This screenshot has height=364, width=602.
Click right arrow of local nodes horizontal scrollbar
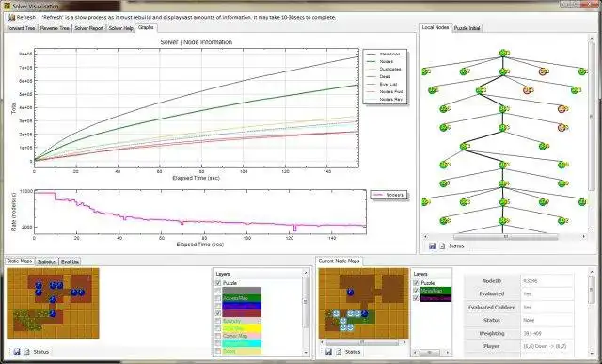tap(584, 236)
